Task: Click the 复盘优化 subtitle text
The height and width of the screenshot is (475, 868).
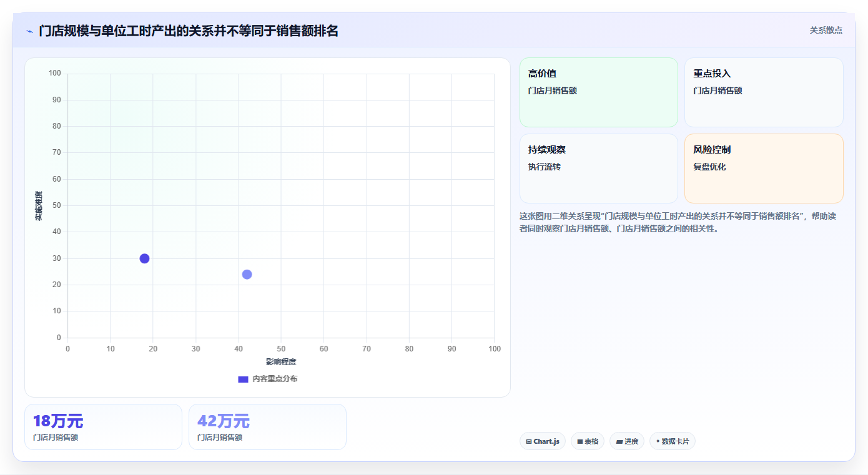Action: (x=709, y=167)
